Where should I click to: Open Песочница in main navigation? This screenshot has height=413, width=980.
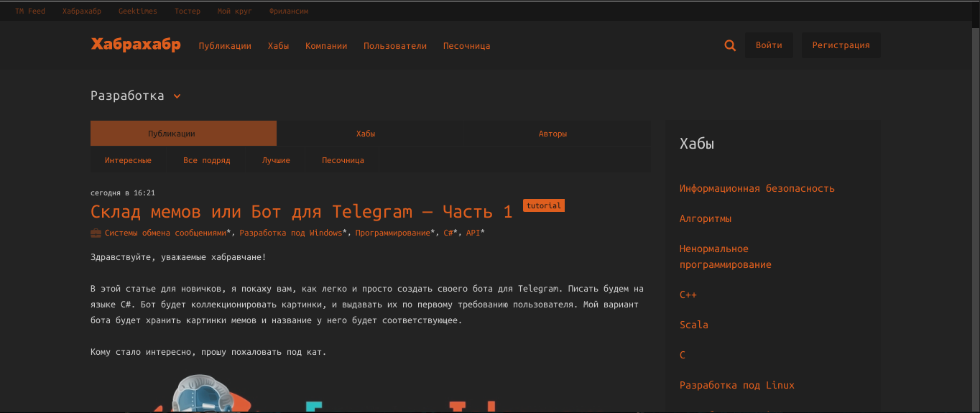tap(467, 46)
